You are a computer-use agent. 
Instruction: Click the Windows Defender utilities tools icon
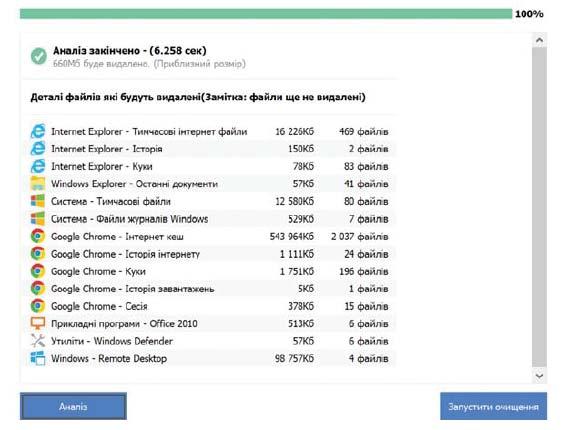click(x=38, y=341)
